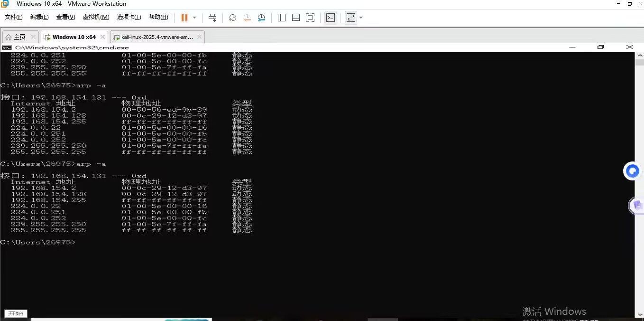Screen dimensions: 644x321
Task: Open the 查看(V) menu
Action: (x=65, y=17)
